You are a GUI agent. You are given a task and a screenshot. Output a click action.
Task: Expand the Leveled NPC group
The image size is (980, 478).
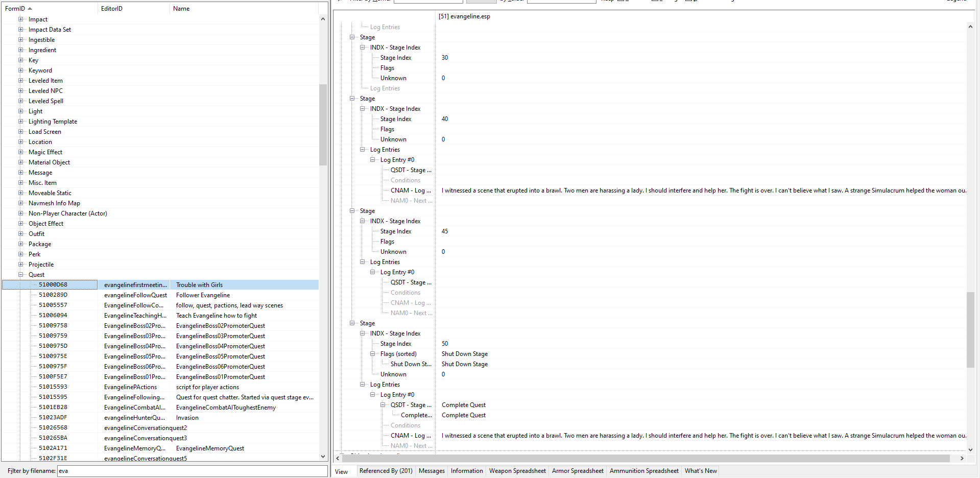click(21, 91)
